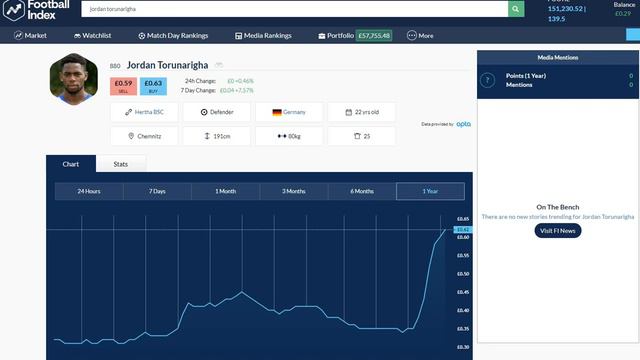Image resolution: width=640 pixels, height=360 pixels.
Task: Click the shirt number icon beside 25
Action: pos(357,136)
